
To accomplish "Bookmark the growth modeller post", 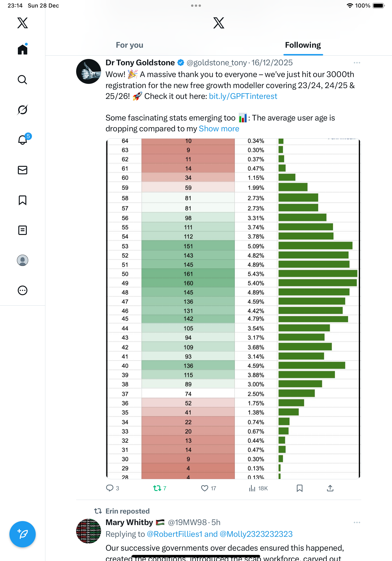I will 299,488.
